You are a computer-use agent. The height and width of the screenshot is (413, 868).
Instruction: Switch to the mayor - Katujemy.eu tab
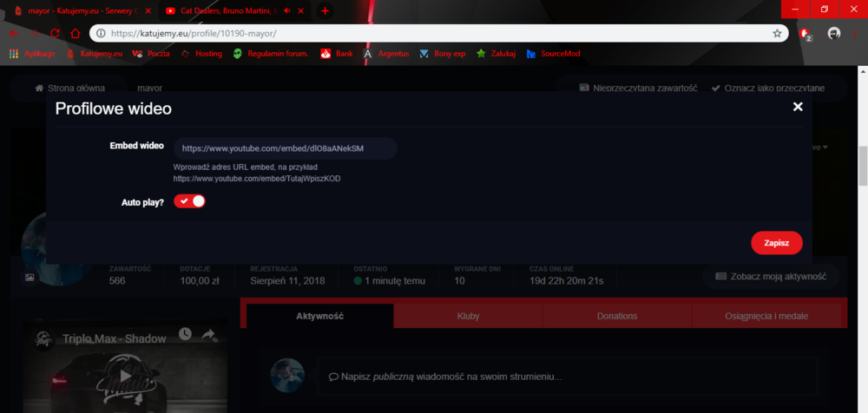pos(82,10)
